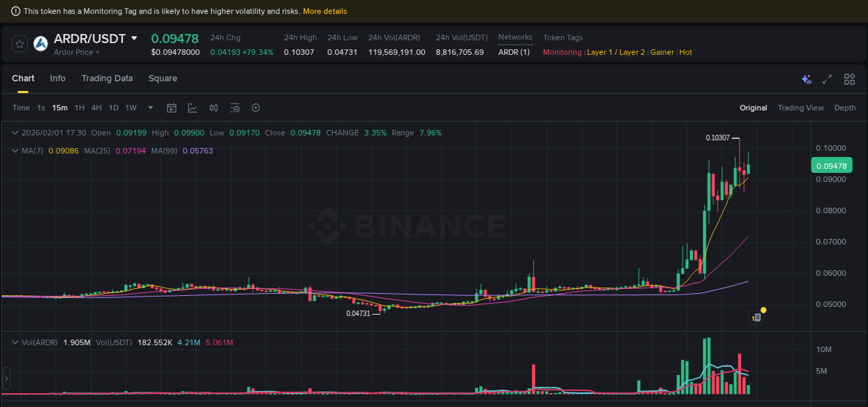The width and height of the screenshot is (868, 407).
Task: Open the chart layout widgets panel
Action: point(849,79)
